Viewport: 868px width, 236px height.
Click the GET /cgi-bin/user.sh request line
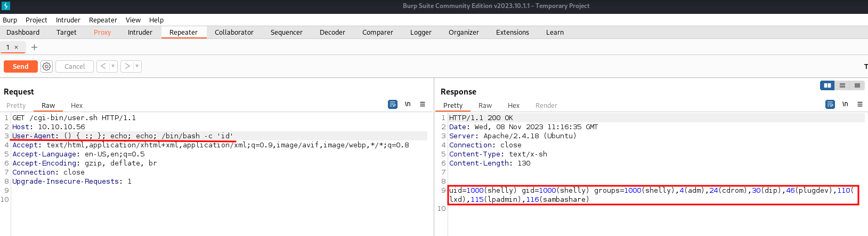[74, 117]
